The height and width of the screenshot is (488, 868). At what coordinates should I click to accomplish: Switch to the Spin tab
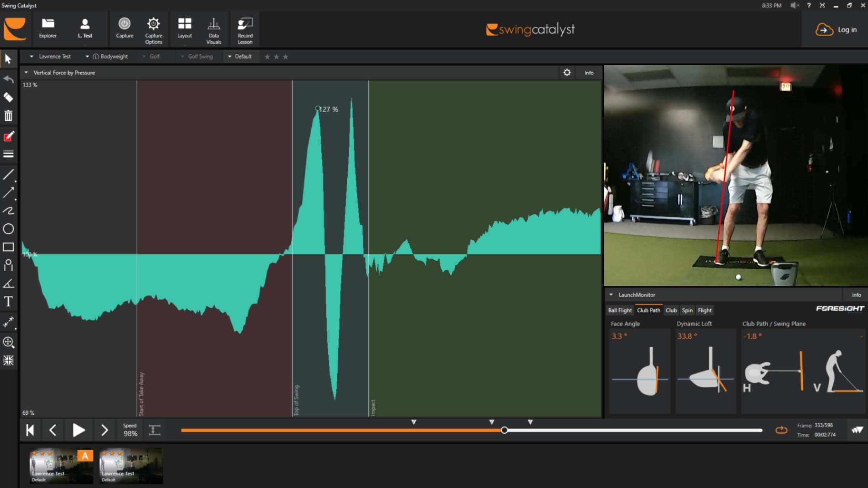click(687, 310)
